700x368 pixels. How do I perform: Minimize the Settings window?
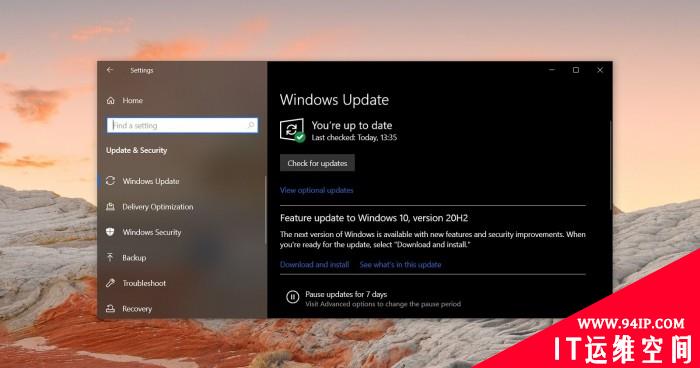[552, 70]
